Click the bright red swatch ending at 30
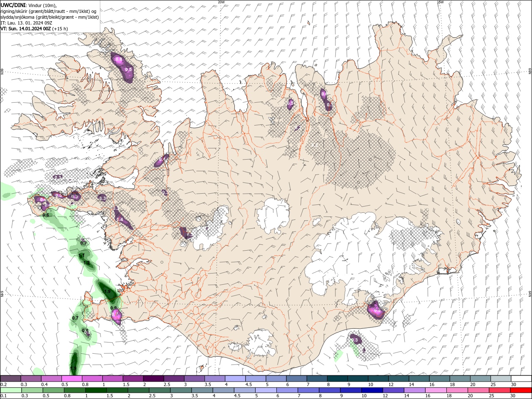Screen dimensions: 532x399 coord(521,390)
